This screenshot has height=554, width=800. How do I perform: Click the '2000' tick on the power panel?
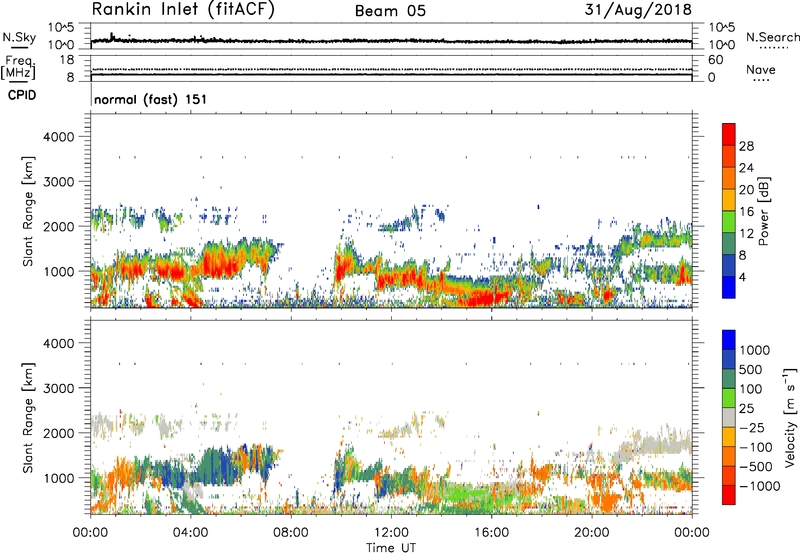click(x=58, y=226)
